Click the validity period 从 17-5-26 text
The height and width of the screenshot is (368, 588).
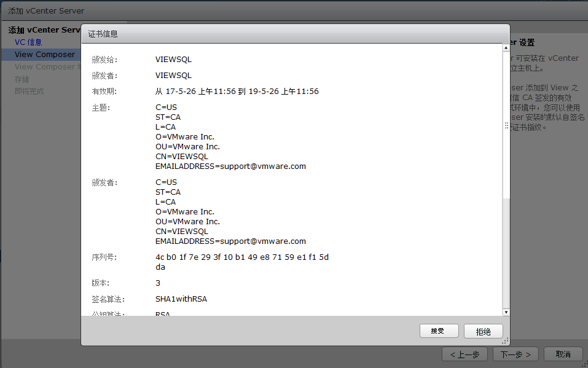[x=237, y=91]
